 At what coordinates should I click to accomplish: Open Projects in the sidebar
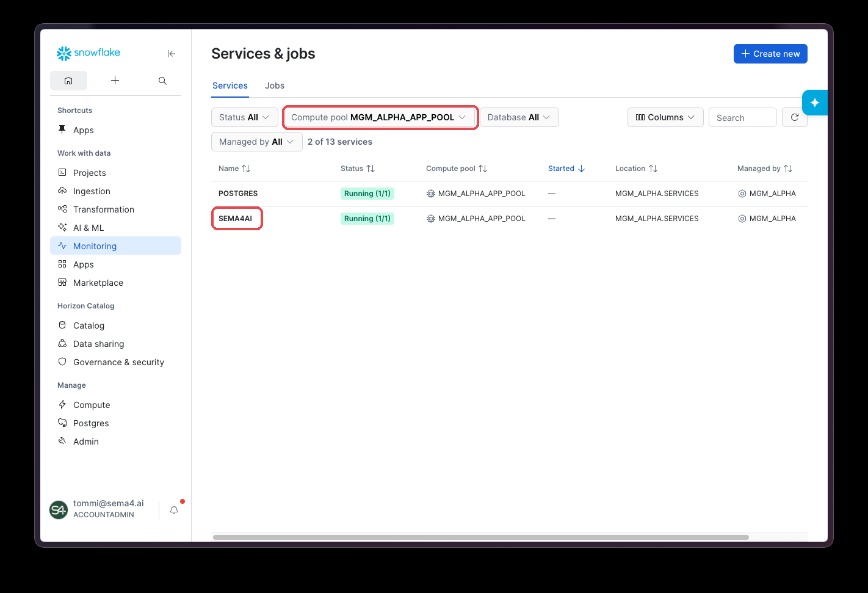[x=115, y=173]
